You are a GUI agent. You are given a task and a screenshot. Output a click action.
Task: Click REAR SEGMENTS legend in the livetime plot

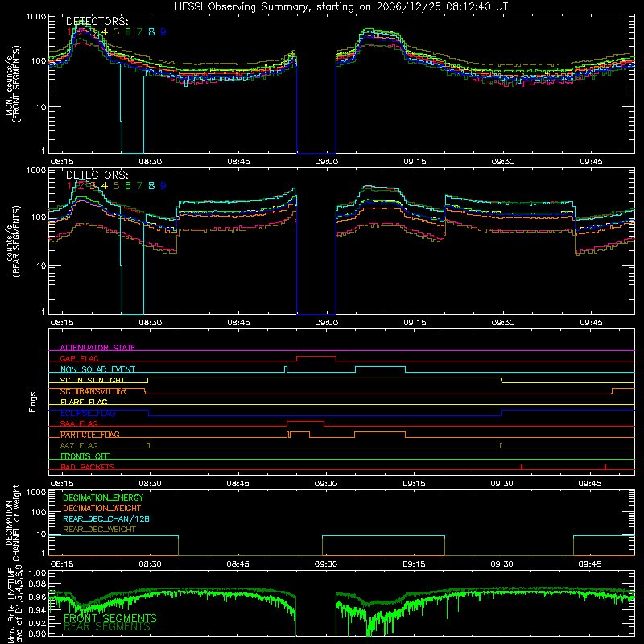coord(107,627)
